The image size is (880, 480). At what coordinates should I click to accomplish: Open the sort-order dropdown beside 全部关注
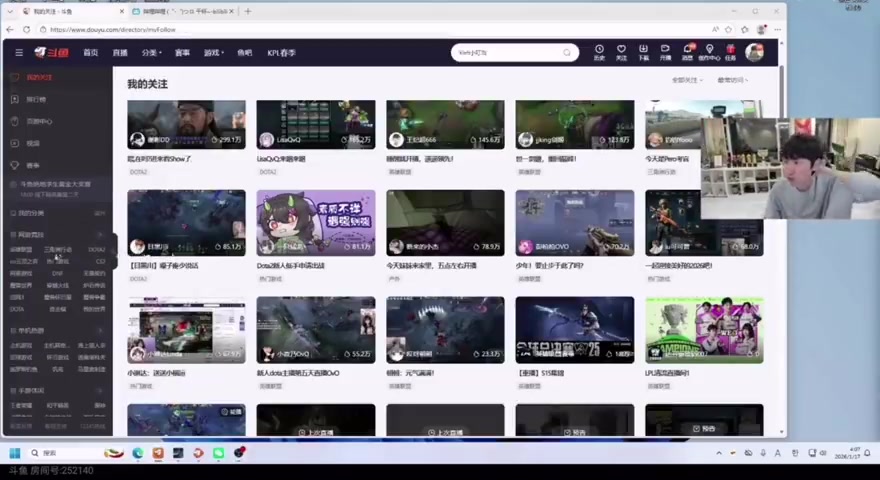click(x=732, y=80)
